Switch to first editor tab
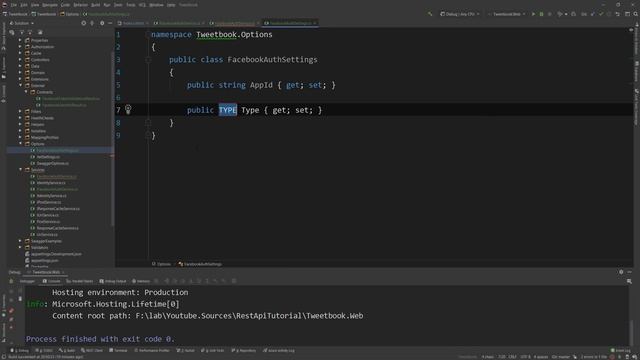The image size is (640, 360). (133, 23)
